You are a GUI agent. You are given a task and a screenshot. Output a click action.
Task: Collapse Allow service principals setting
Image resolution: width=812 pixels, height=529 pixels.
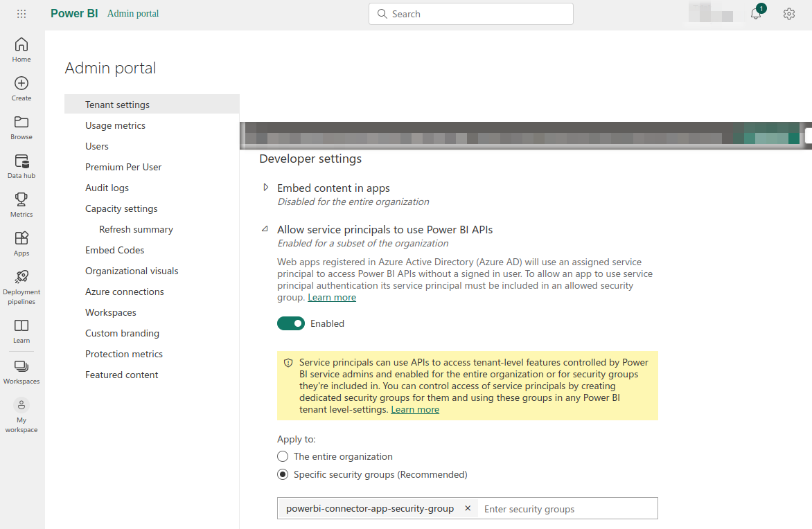[x=265, y=228]
